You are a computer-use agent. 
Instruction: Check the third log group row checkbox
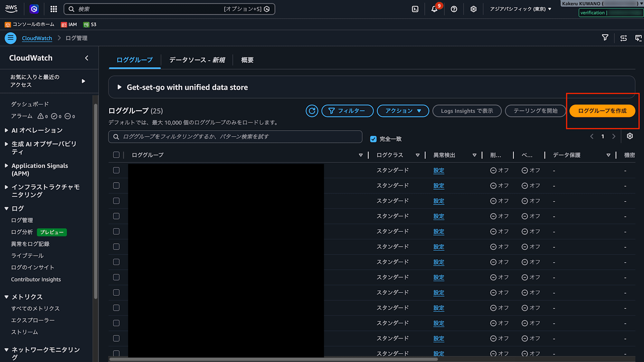116,201
